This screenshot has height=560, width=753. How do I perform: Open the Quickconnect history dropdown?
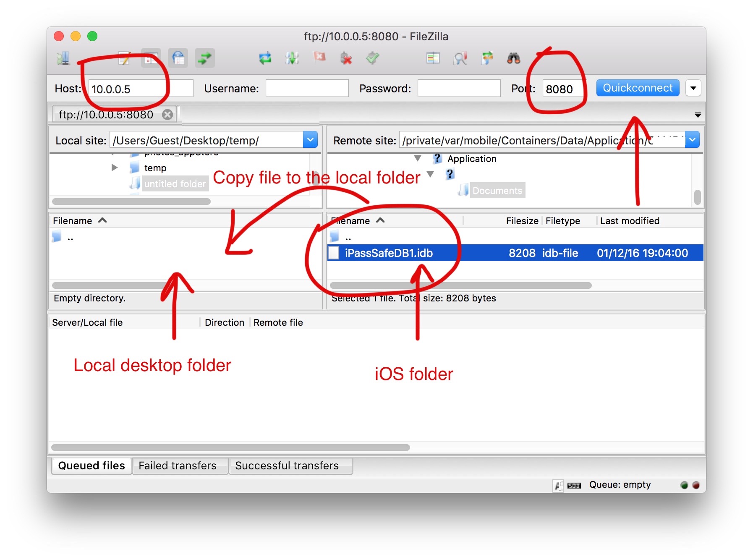(x=693, y=88)
